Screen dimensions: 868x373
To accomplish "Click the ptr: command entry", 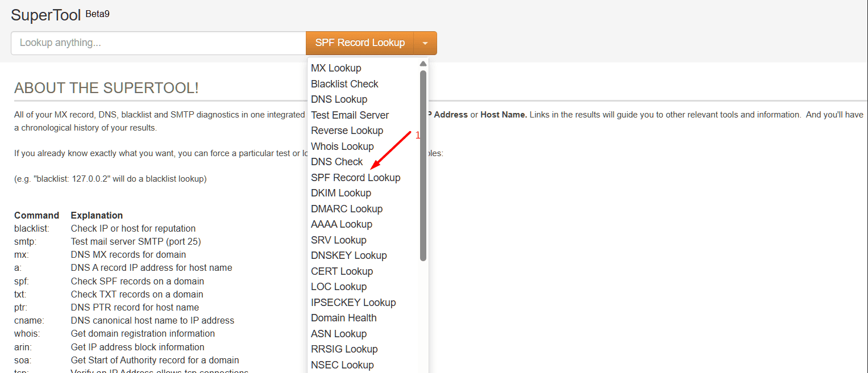I will [x=21, y=308].
